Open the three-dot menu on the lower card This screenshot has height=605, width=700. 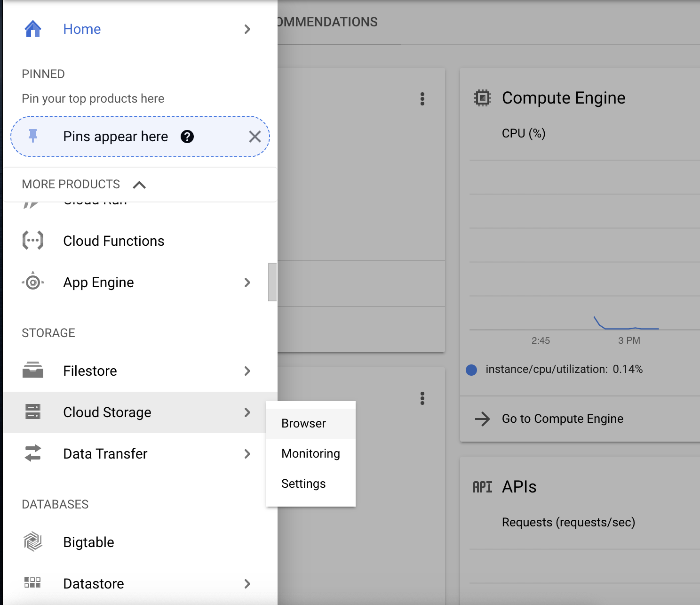tap(422, 399)
